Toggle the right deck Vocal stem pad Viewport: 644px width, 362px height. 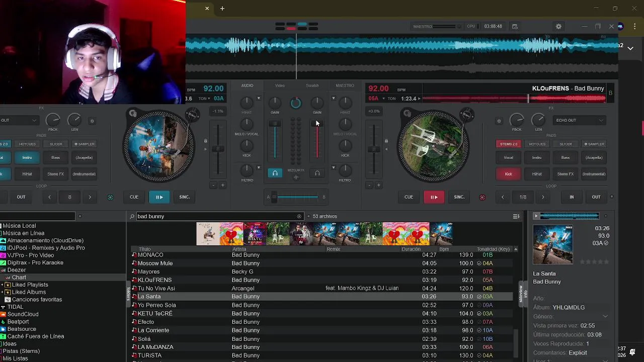pos(508,157)
